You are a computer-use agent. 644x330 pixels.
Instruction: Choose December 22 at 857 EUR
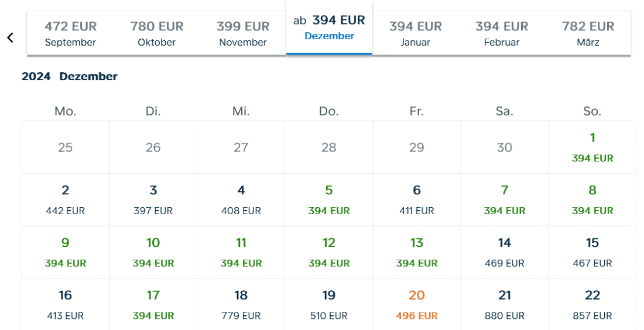(592, 305)
